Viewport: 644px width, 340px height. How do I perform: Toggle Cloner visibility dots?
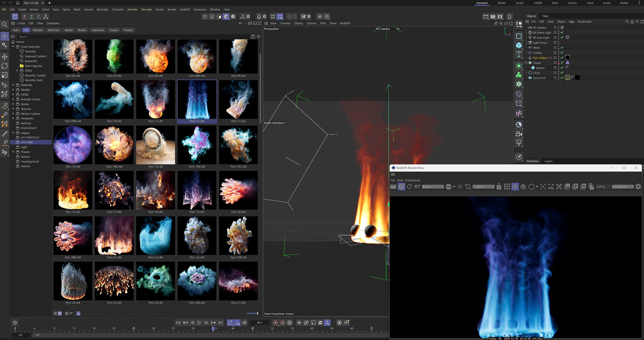coord(559,63)
